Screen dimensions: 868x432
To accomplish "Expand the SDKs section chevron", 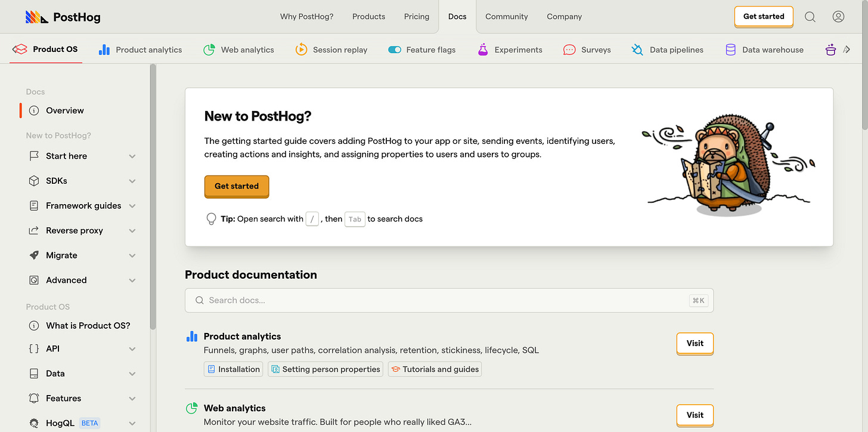I will [132, 181].
